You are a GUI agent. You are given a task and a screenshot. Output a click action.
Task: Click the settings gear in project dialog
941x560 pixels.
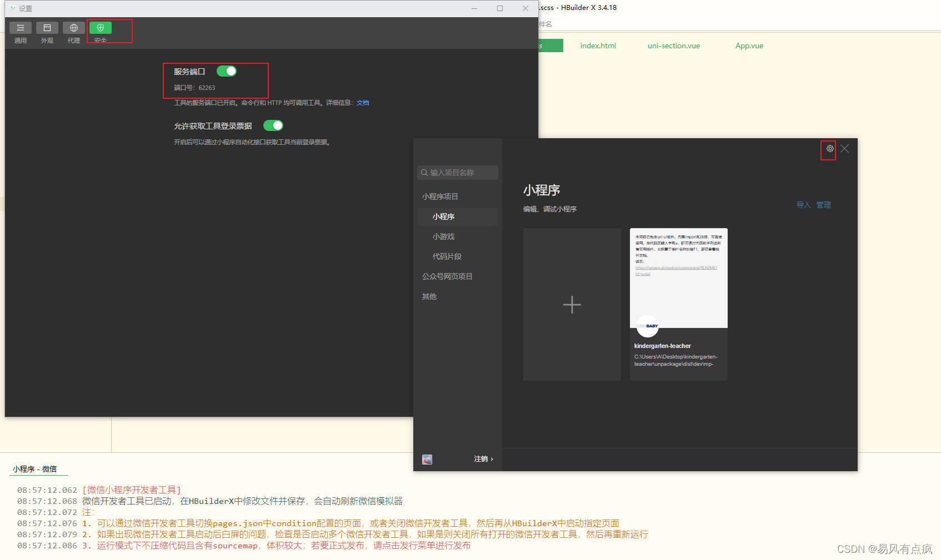pyautogui.click(x=830, y=149)
